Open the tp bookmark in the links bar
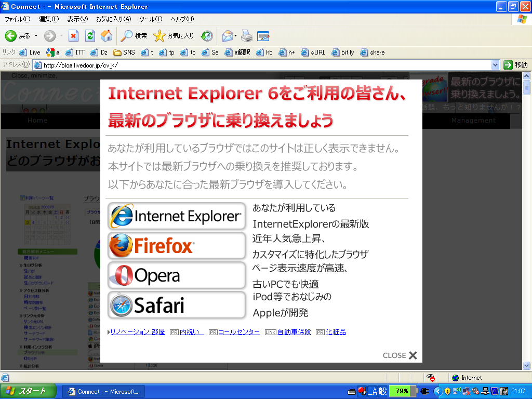Viewport: 532px width, 399px height. (x=167, y=52)
